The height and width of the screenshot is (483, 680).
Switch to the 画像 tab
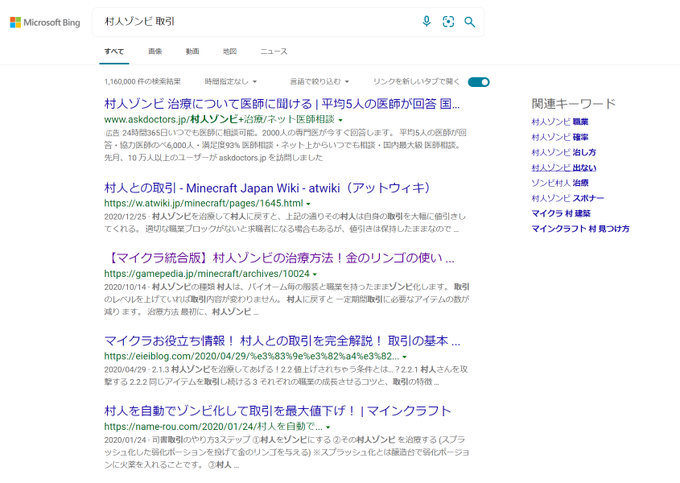coord(155,51)
